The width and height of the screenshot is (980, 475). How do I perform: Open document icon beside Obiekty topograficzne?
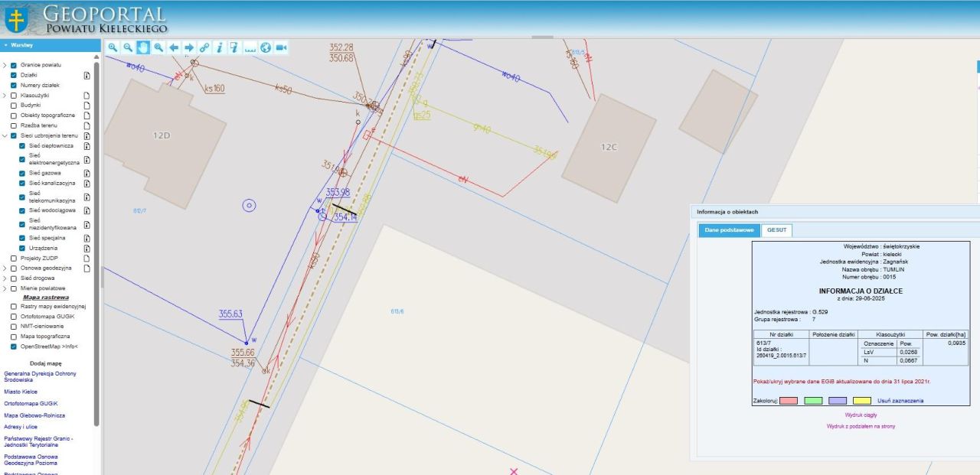tap(87, 115)
